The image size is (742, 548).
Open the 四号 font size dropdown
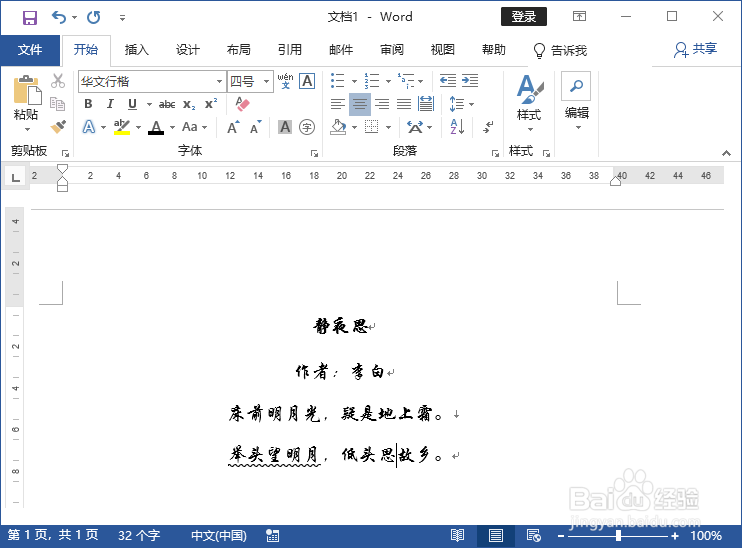pyautogui.click(x=266, y=81)
